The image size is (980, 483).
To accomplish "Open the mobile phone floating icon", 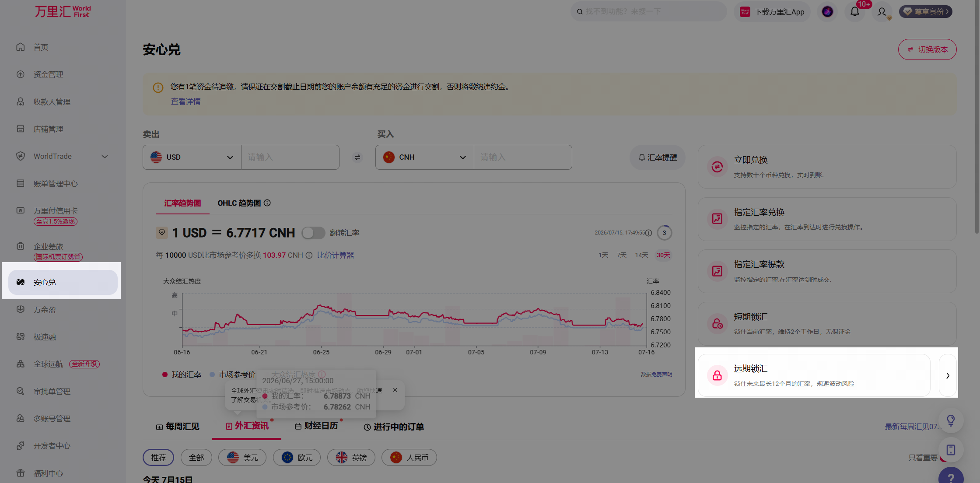I will [951, 450].
